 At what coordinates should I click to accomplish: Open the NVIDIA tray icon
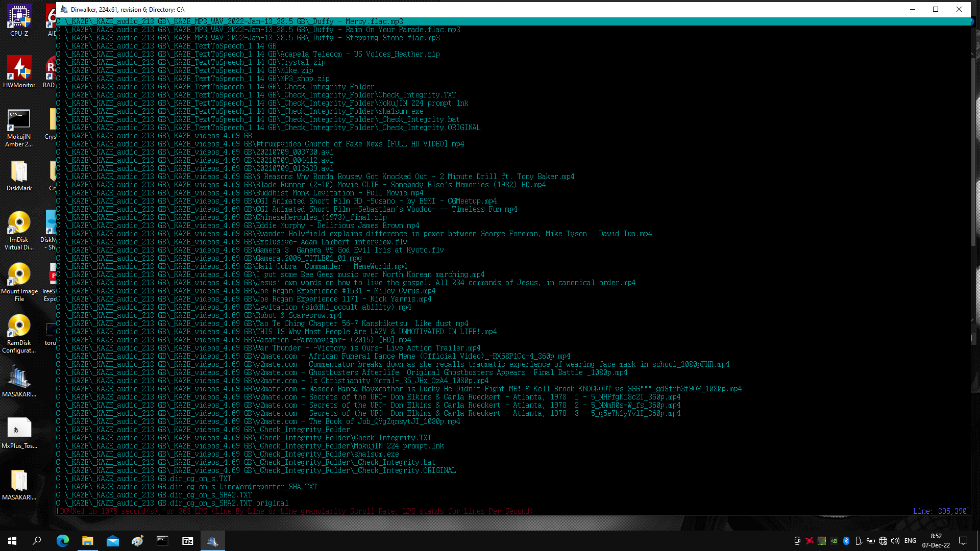pyautogui.click(x=834, y=541)
